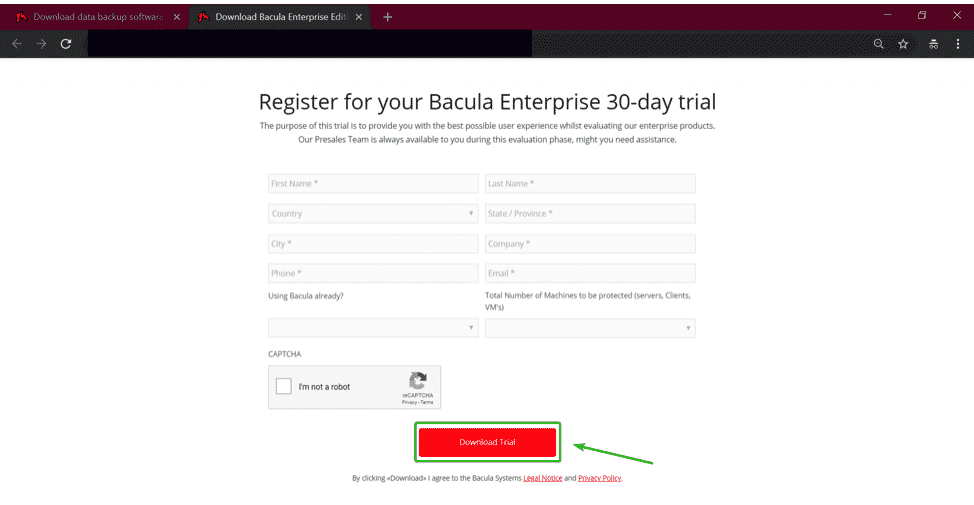The height and width of the screenshot is (505, 974).
Task: Close the Download data backup software tab
Action: [177, 17]
